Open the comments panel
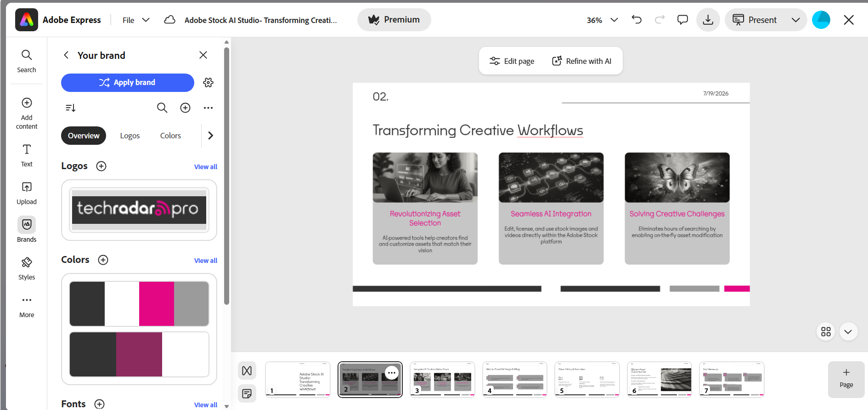Image resolution: width=868 pixels, height=410 pixels. click(682, 20)
